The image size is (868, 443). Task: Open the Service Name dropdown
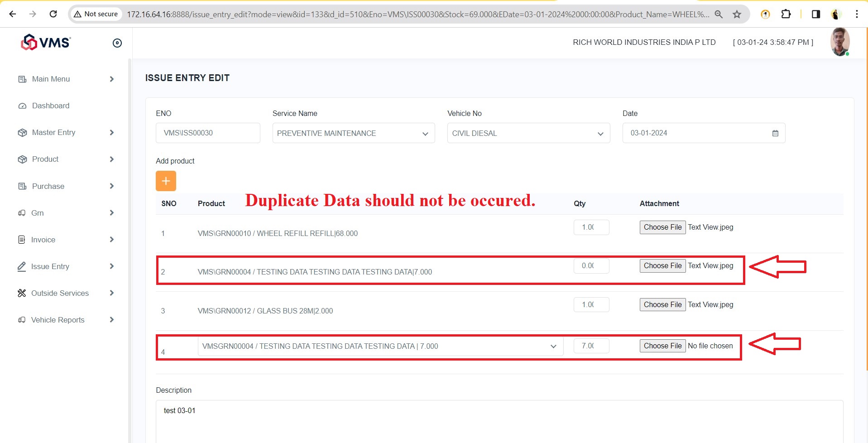pos(353,133)
